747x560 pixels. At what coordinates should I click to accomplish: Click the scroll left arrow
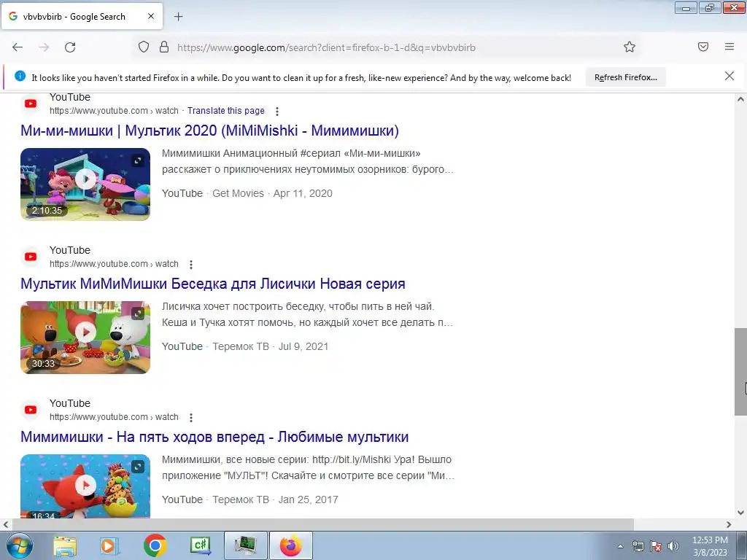click(5, 524)
